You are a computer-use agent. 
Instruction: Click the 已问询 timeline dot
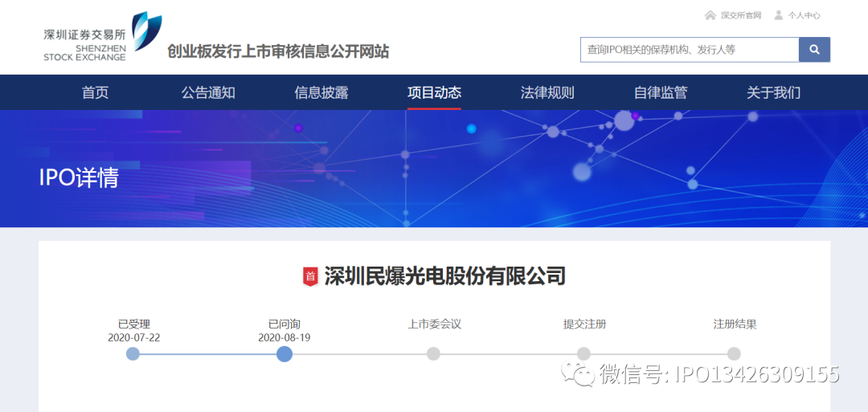(285, 354)
